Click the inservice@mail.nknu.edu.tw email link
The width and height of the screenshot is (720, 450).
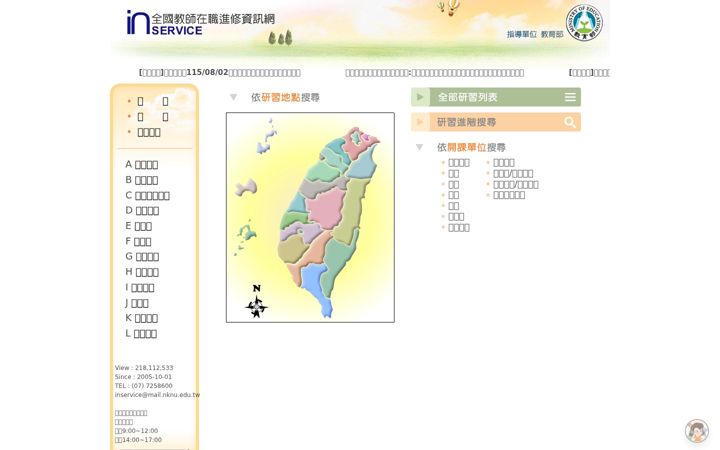157,395
